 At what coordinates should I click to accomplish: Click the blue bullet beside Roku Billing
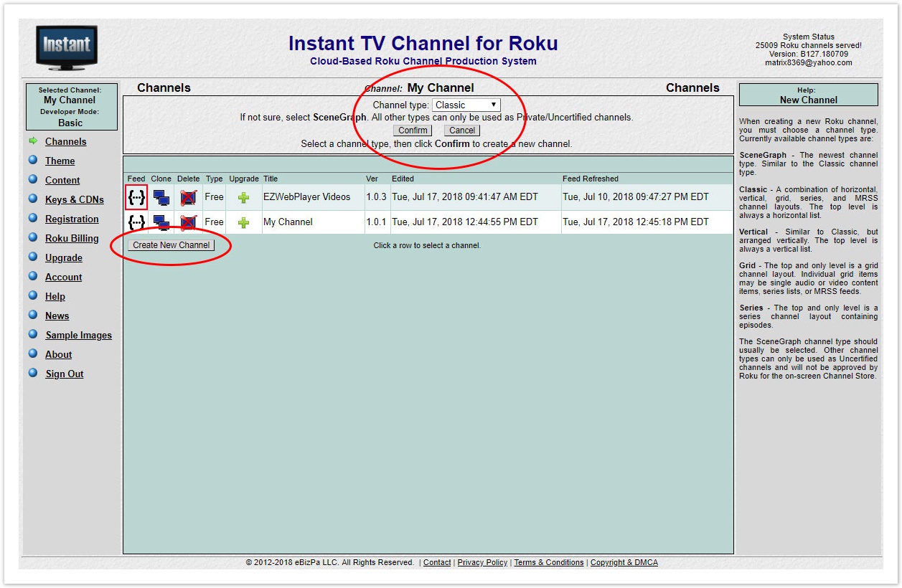pyautogui.click(x=33, y=237)
